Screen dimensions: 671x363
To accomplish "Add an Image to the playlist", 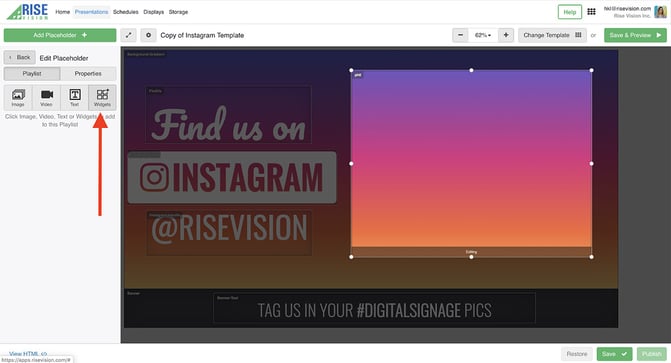I will point(18,98).
